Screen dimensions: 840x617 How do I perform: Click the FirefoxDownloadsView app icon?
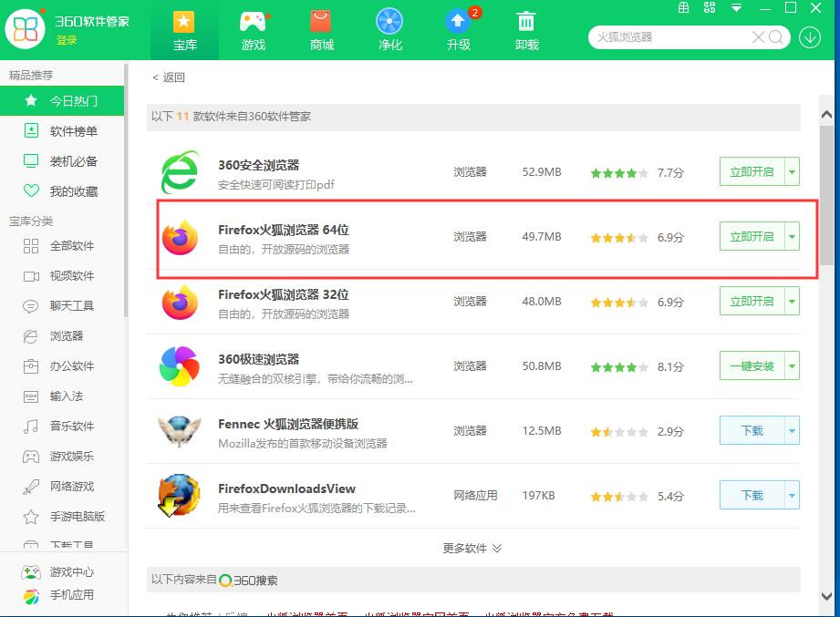click(179, 496)
